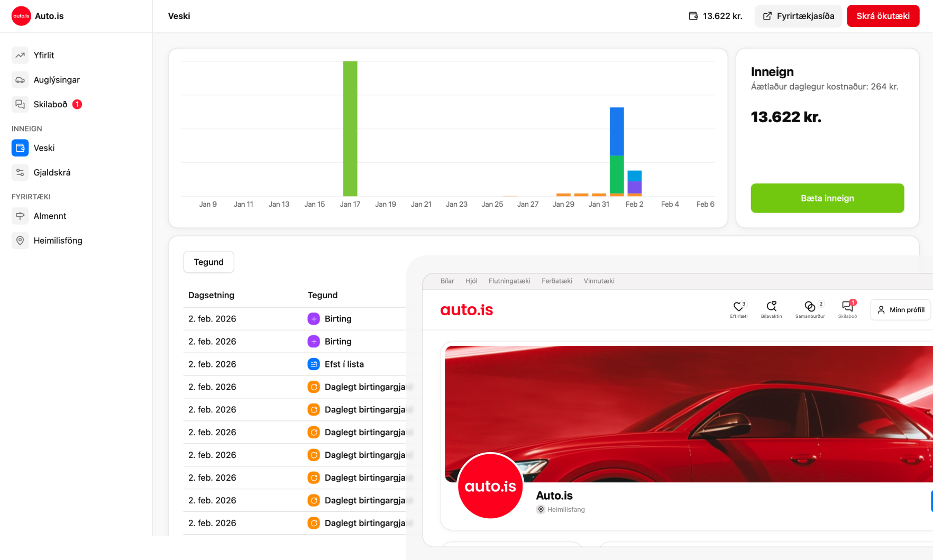933x560 pixels.
Task: Click the Minn prófíll button
Action: coord(901,310)
